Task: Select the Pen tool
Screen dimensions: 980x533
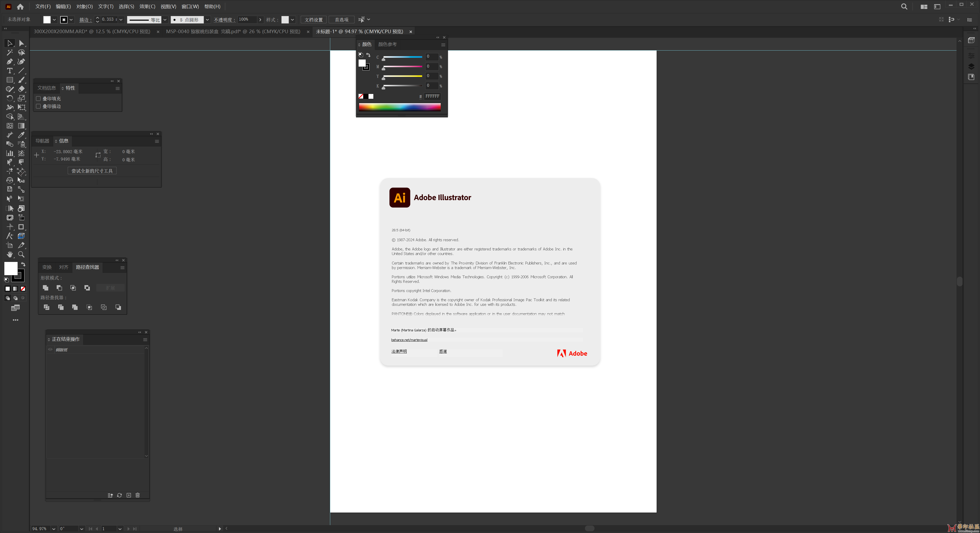Action: coord(10,62)
